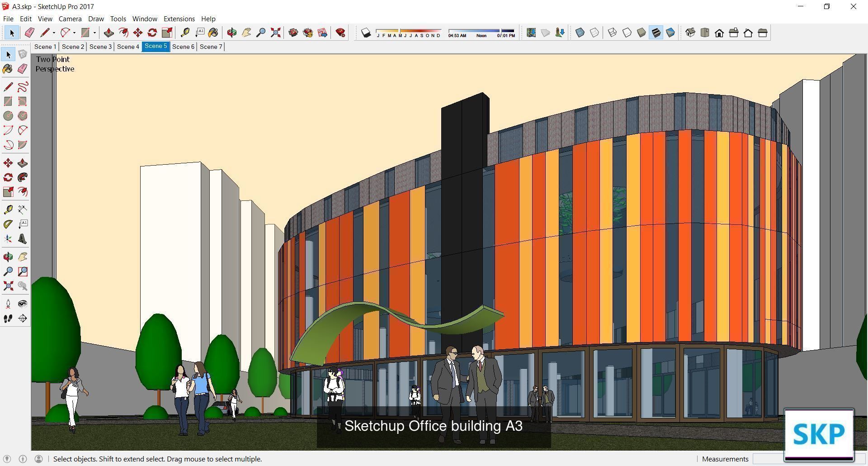Image resolution: width=868 pixels, height=466 pixels.
Task: Click the credits info status bar icon
Action: pyautogui.click(x=23, y=459)
